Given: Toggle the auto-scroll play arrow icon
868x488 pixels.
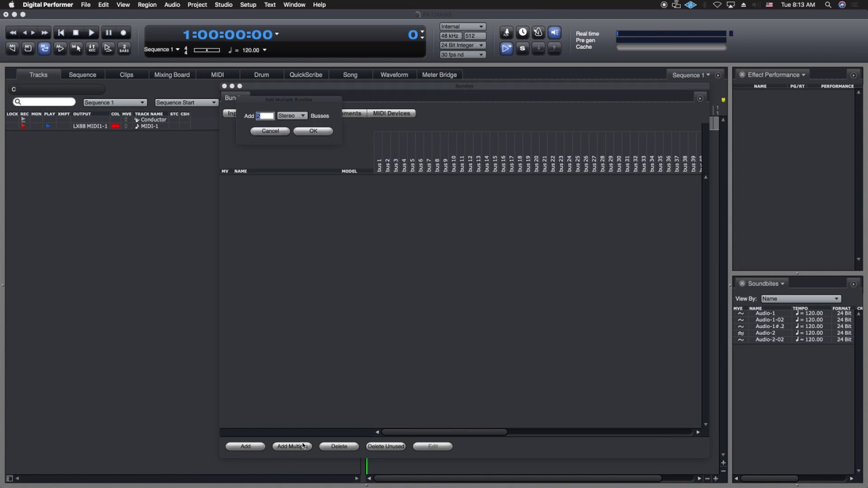Looking at the screenshot, I should pyautogui.click(x=507, y=48).
